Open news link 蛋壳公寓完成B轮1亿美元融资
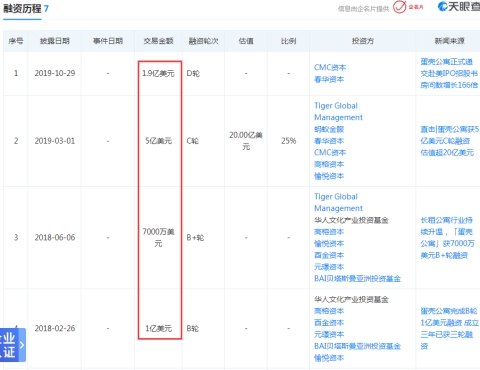This screenshot has width=480, height=370. 449,328
